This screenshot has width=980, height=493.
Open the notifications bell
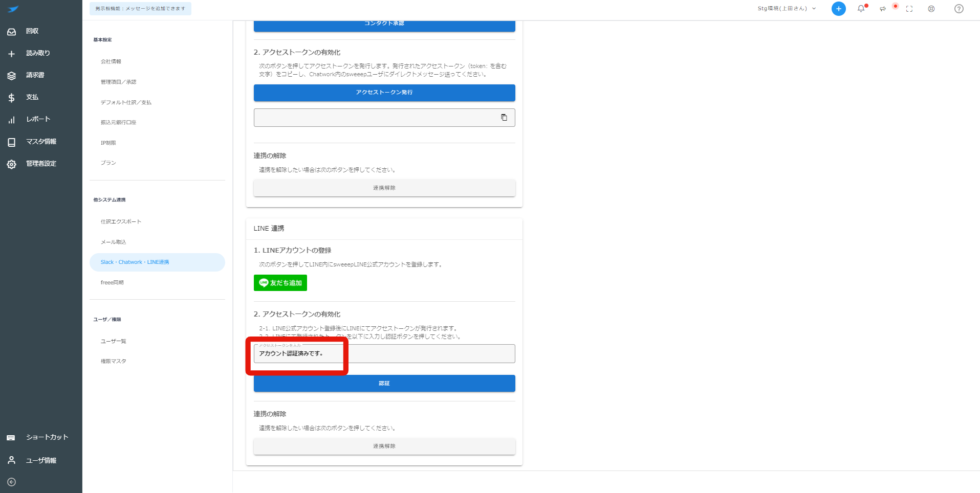[x=861, y=9]
